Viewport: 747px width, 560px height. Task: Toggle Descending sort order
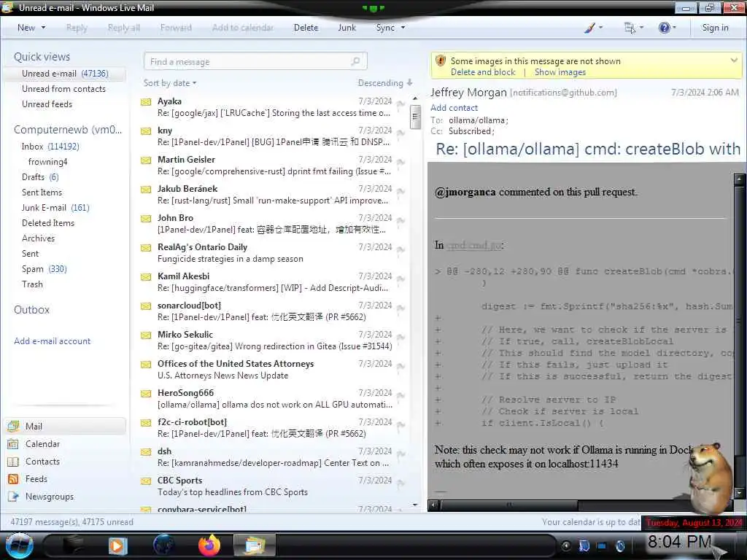point(385,83)
